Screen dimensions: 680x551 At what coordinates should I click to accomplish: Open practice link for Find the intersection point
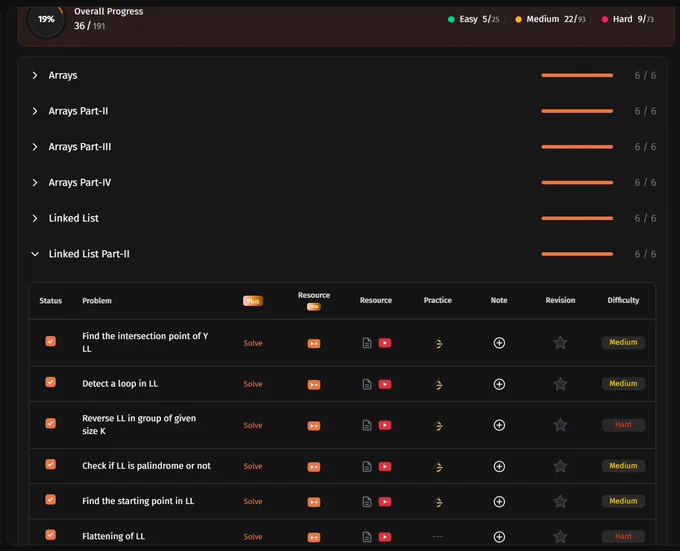(438, 343)
